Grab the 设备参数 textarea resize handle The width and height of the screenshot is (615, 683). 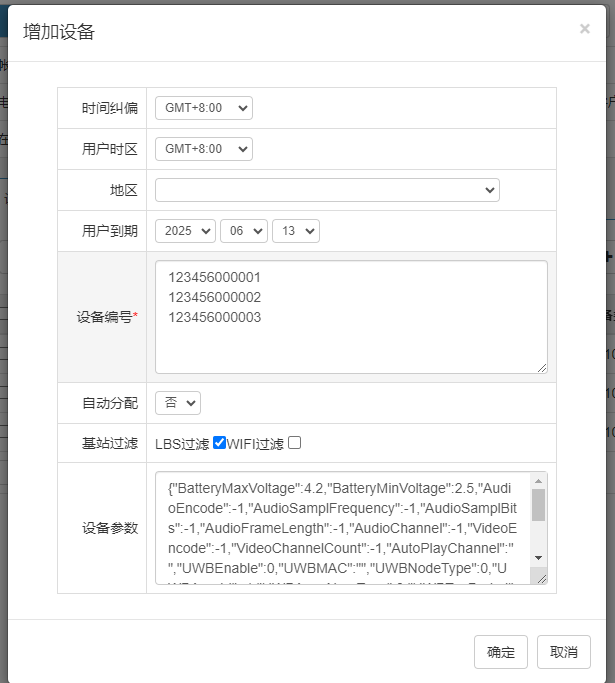(542, 577)
